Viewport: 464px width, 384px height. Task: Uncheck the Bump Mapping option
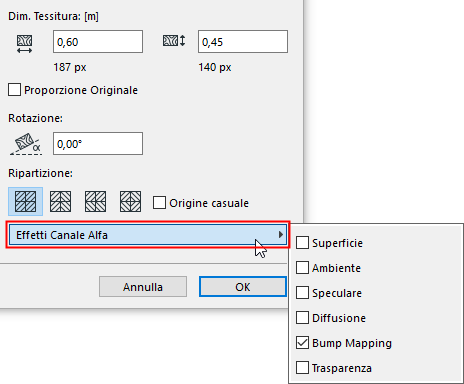(302, 343)
